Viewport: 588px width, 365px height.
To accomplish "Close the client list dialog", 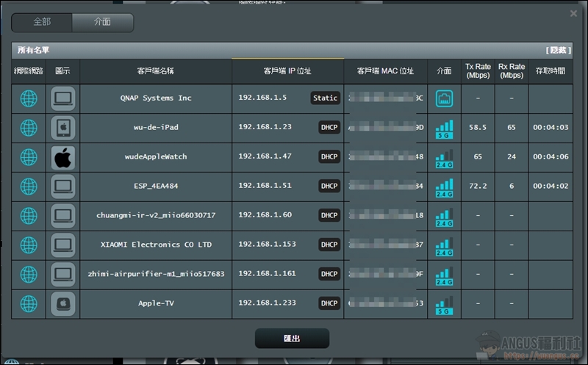I will click(x=573, y=13).
